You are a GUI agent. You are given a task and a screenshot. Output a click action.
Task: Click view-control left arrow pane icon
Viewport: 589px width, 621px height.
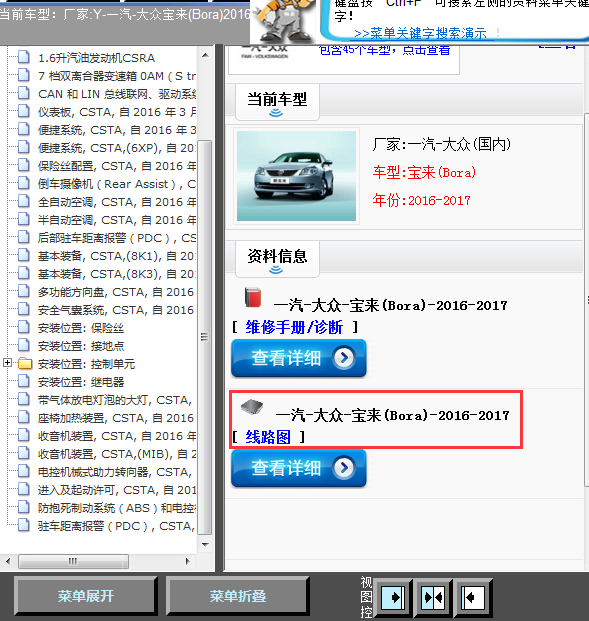(x=473, y=597)
